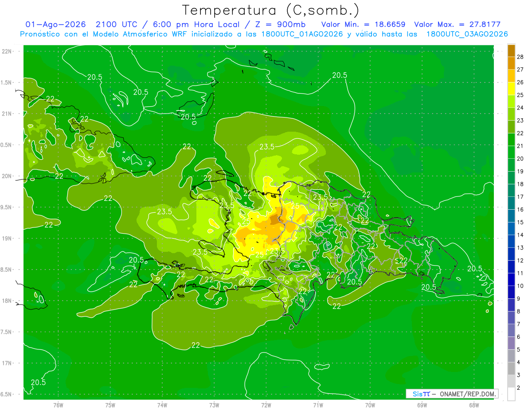Click the "75W" longitude axis label
Screen dimensions: 532x411
tap(110, 405)
